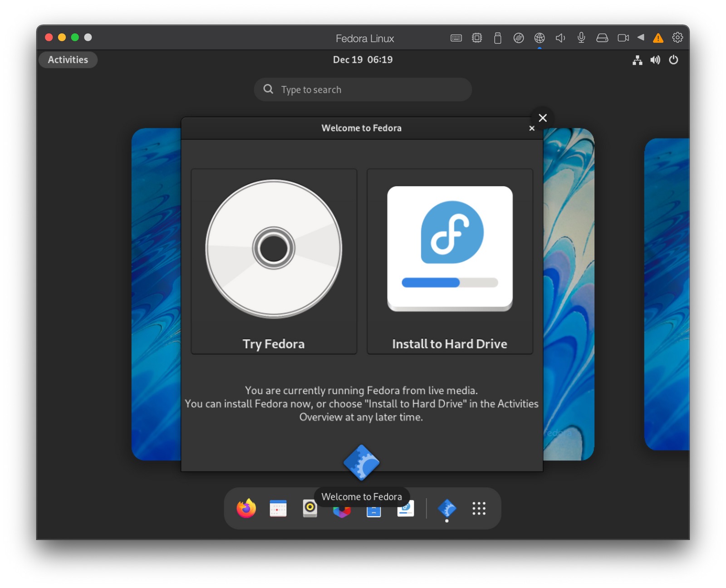This screenshot has width=726, height=588.
Task: Click the gray extra button beside macOS traffic lights
Action: pyautogui.click(x=88, y=37)
